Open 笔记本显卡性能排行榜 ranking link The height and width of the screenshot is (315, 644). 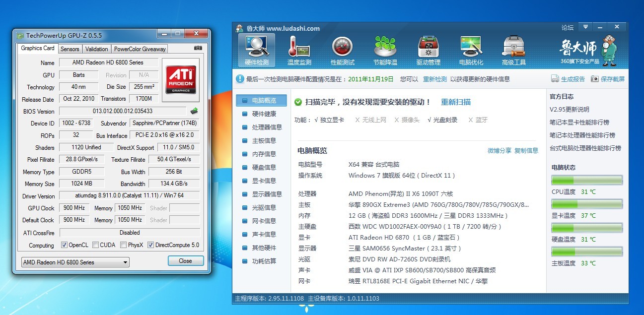579,122
